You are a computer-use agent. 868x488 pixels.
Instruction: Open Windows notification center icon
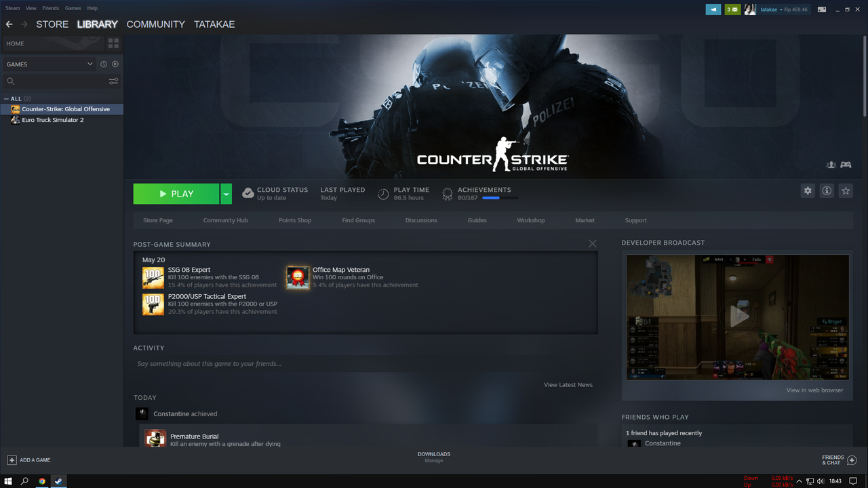point(854,481)
